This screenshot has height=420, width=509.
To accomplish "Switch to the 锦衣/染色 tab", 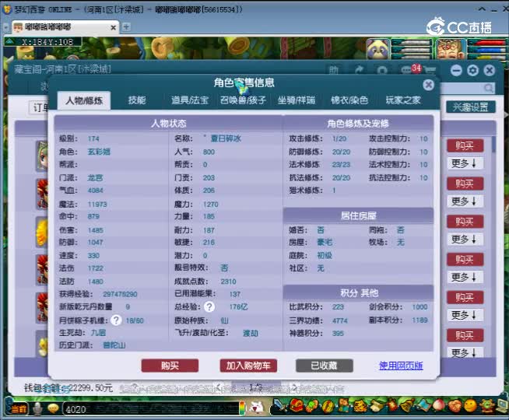I will tap(349, 100).
